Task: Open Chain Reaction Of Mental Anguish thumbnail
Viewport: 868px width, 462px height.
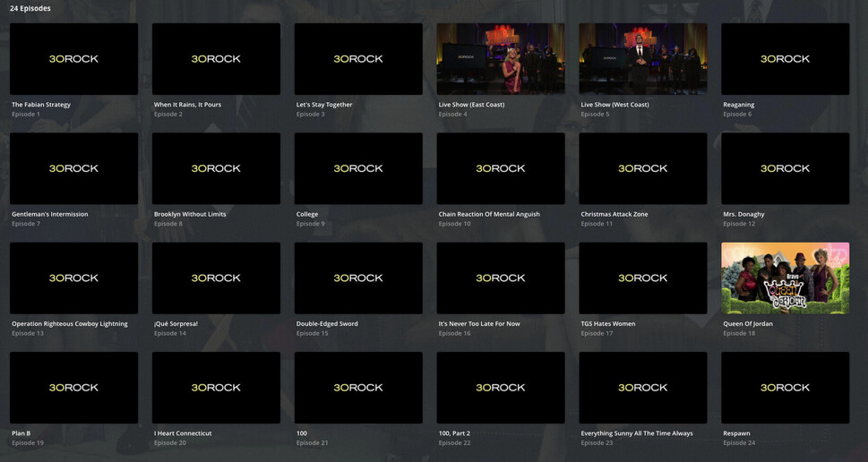Action: click(x=501, y=168)
